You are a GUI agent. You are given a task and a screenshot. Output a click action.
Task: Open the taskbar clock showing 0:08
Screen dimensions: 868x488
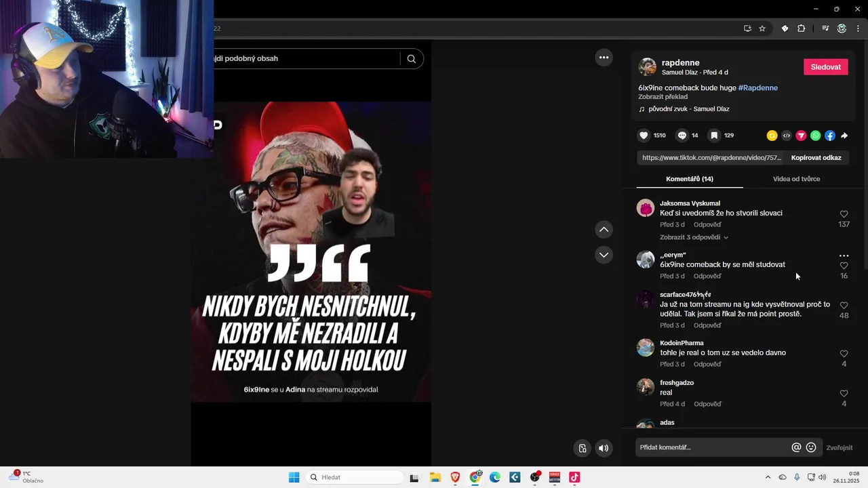[848, 477]
